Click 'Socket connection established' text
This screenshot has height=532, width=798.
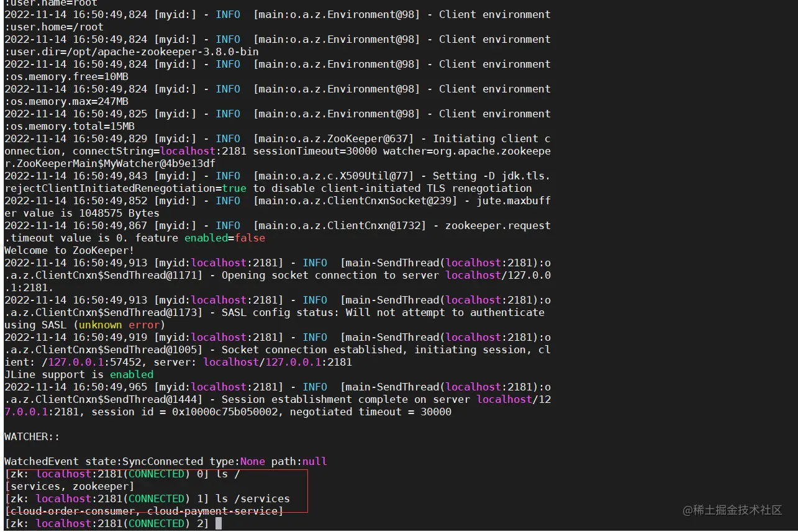312,349
